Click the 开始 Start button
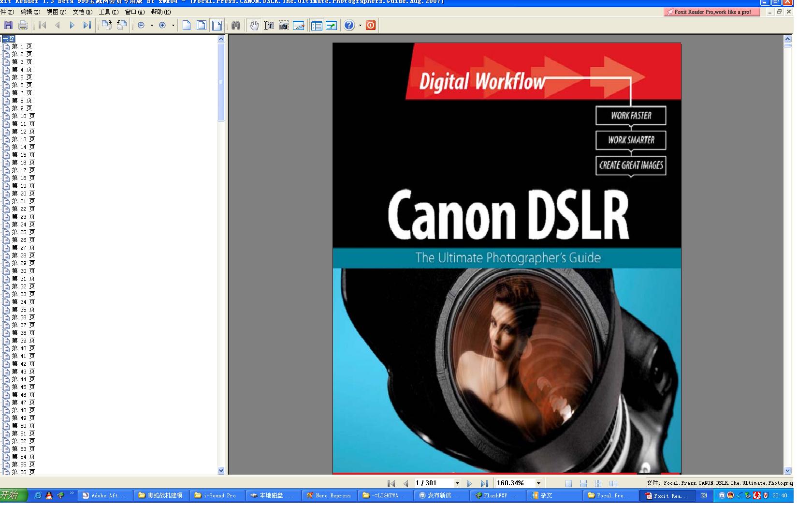Image resolution: width=812 pixels, height=508 pixels. pyautogui.click(x=13, y=495)
